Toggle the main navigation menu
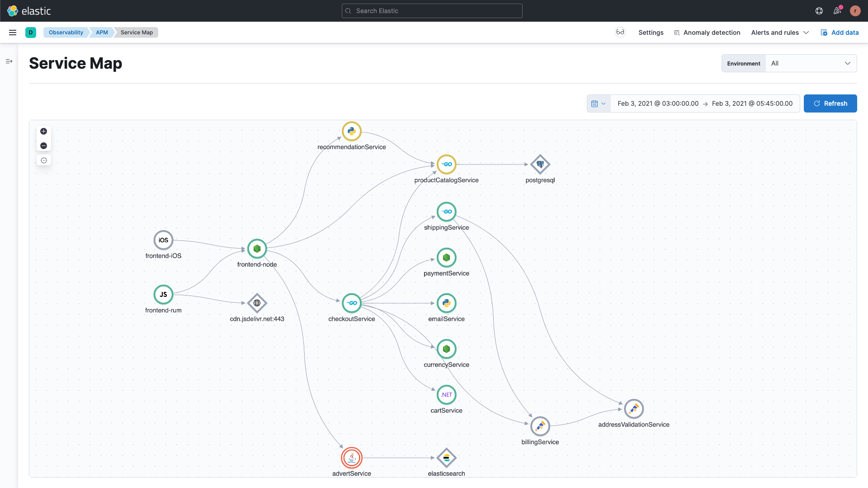The image size is (868, 488). point(13,33)
